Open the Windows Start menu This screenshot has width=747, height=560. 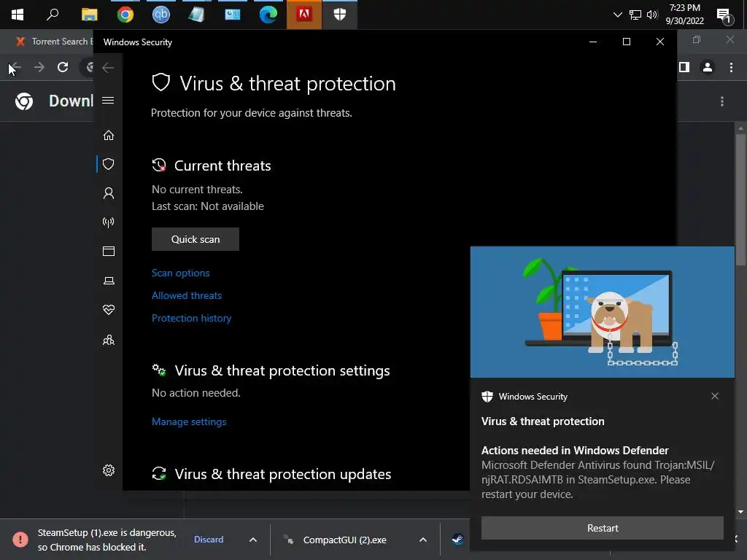[18, 15]
